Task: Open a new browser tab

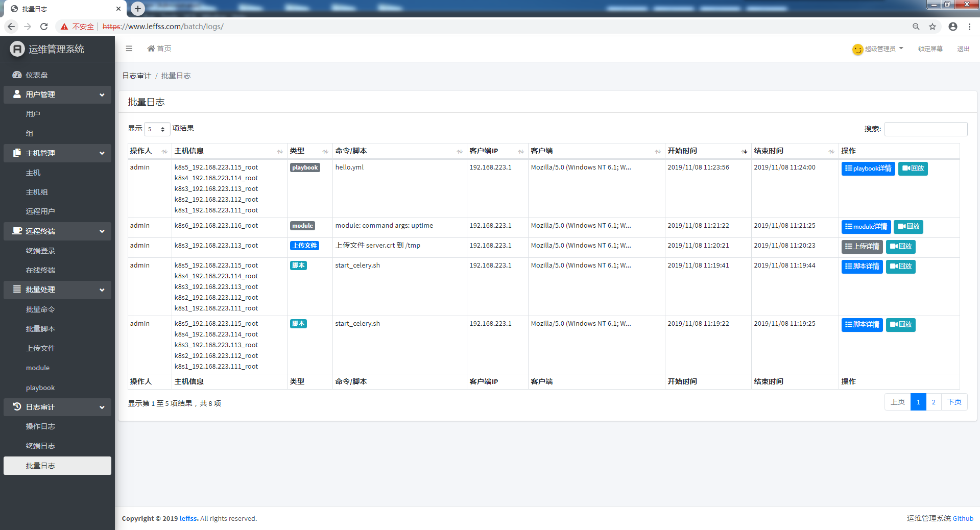Action: [x=138, y=9]
